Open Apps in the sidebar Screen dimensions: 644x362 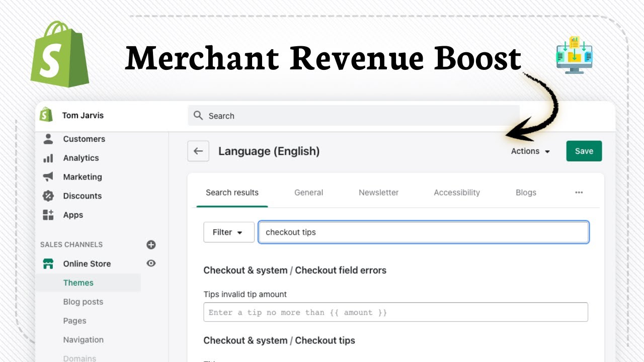73,215
